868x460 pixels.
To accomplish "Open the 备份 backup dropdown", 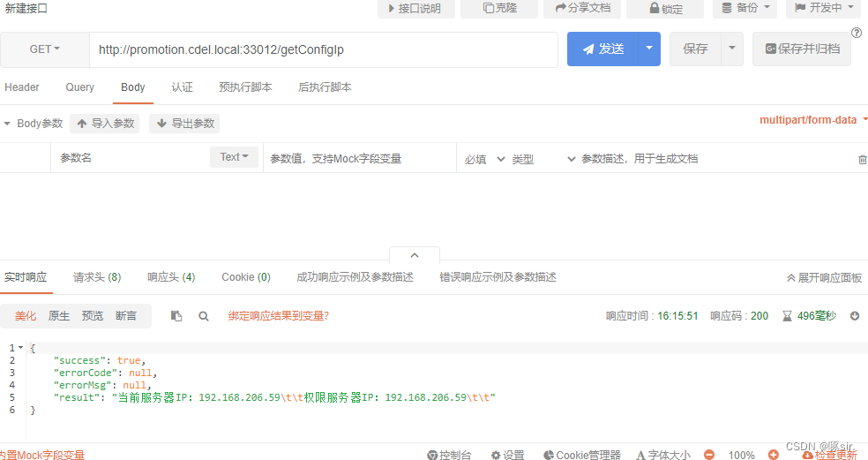I will 745,8.
